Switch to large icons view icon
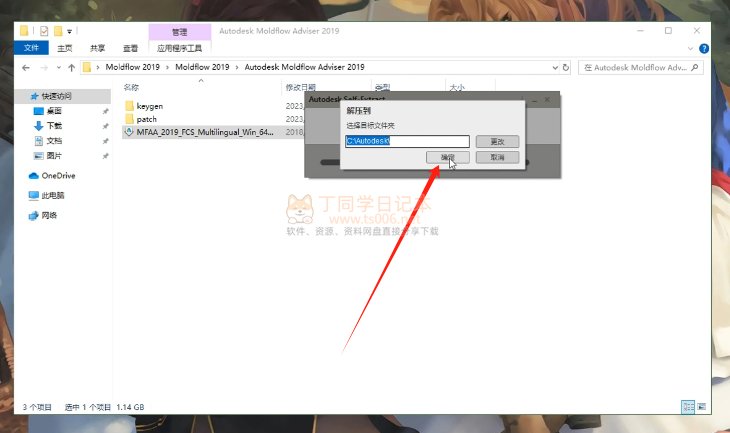Image resolution: width=730 pixels, height=433 pixels. point(702,407)
